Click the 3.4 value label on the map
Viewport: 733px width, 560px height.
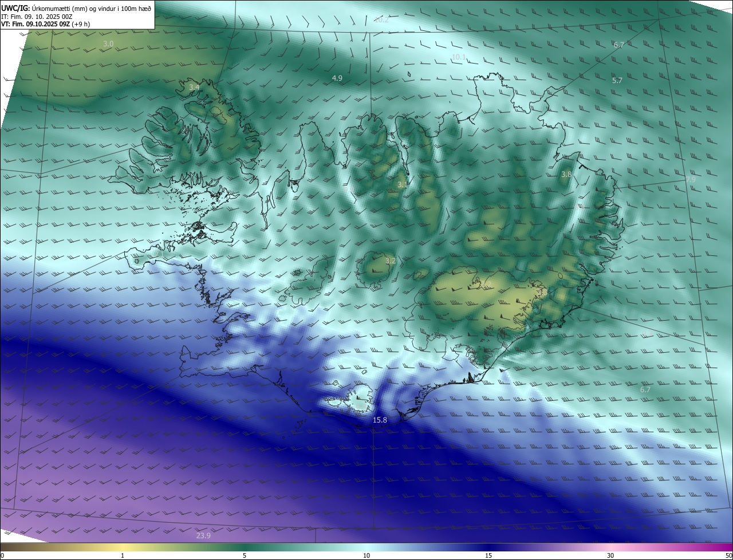pyautogui.click(x=194, y=87)
